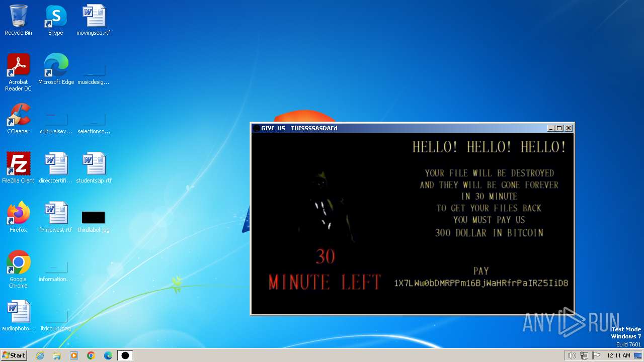Select the studentszip.rtf document icon
The image size is (644, 362).
[94, 168]
